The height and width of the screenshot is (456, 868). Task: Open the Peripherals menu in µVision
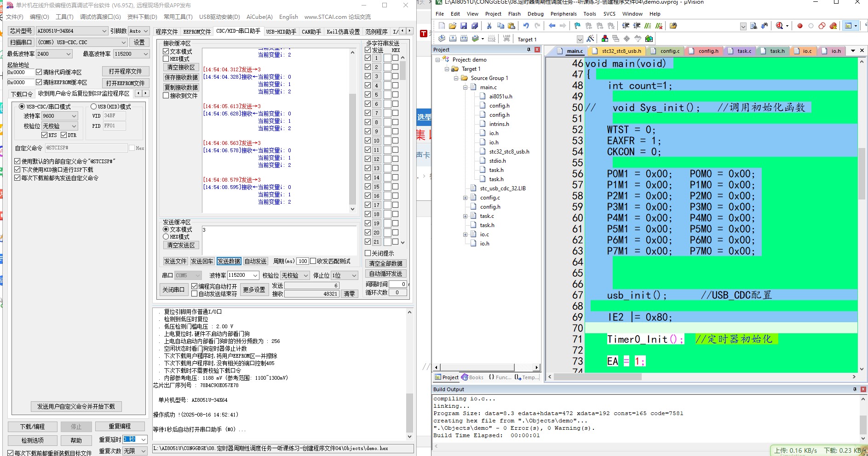tap(563, 14)
